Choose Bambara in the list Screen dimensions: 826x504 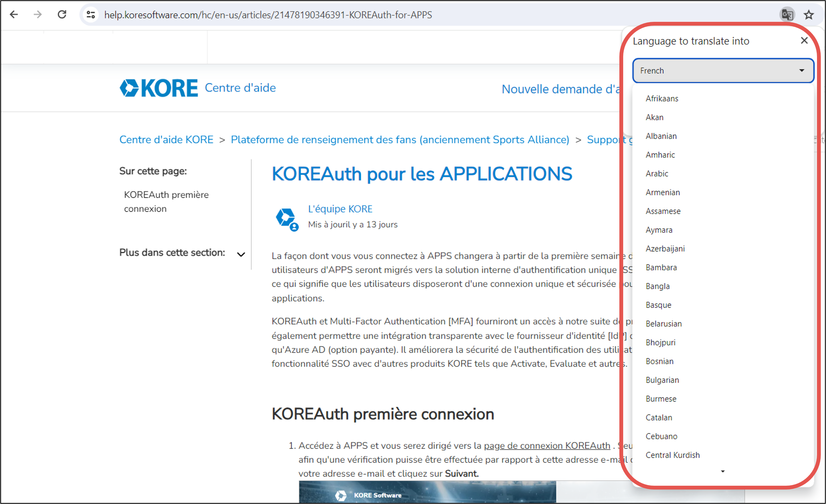[x=661, y=267]
